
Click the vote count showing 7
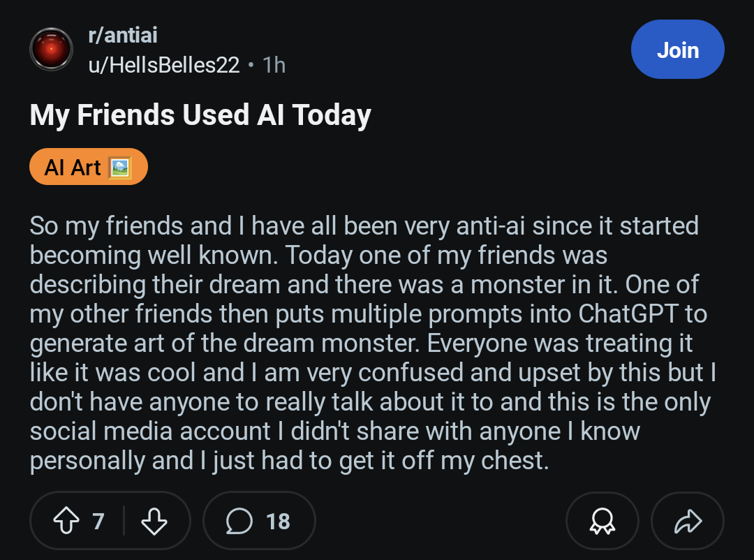coord(98,521)
